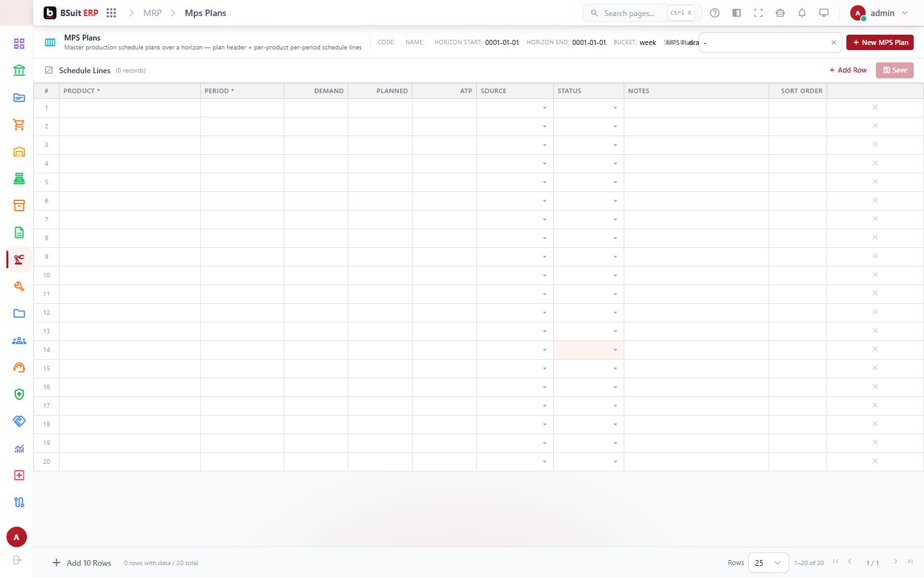The width and height of the screenshot is (924, 578).
Task: Open Status dropdown in row 8
Action: pos(615,238)
